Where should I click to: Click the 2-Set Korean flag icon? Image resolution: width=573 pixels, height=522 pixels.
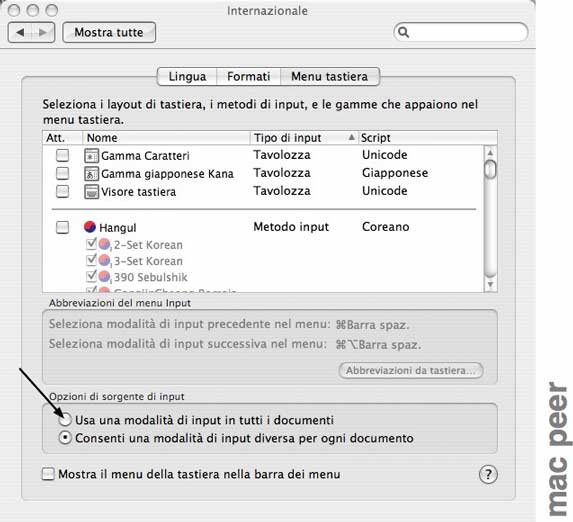coord(105,244)
